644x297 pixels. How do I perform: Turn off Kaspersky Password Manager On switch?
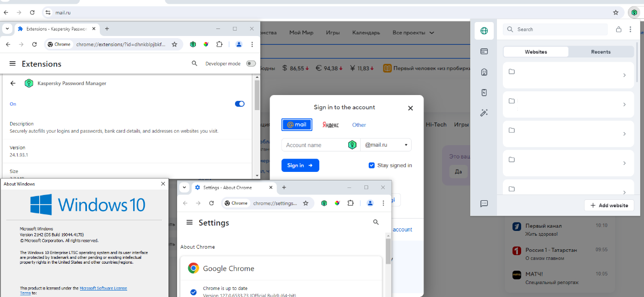(x=240, y=104)
